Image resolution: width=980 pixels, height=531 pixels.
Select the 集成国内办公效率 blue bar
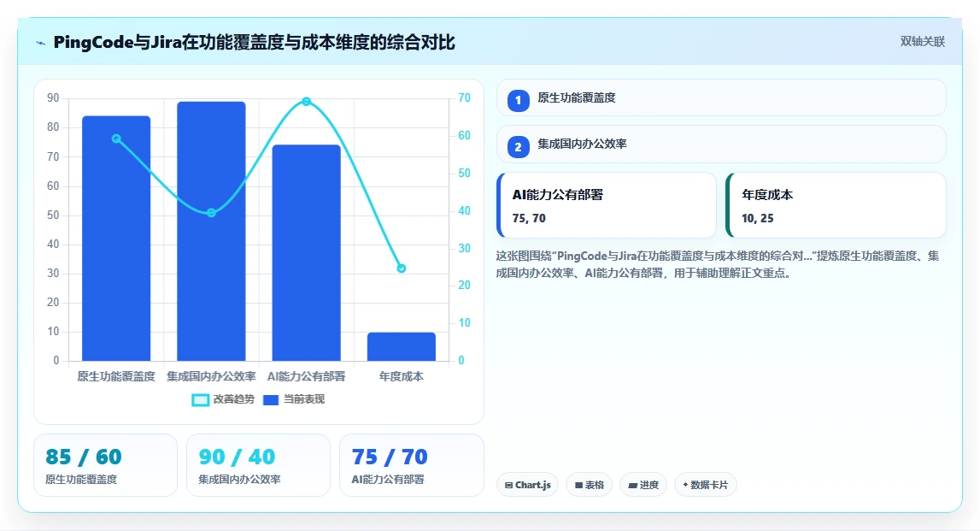click(211, 232)
